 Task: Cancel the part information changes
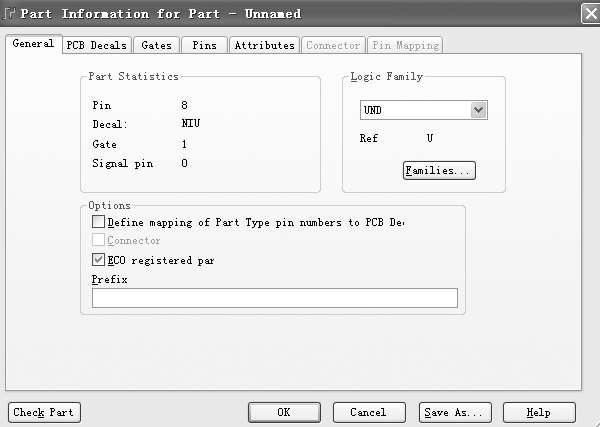pyautogui.click(x=368, y=412)
